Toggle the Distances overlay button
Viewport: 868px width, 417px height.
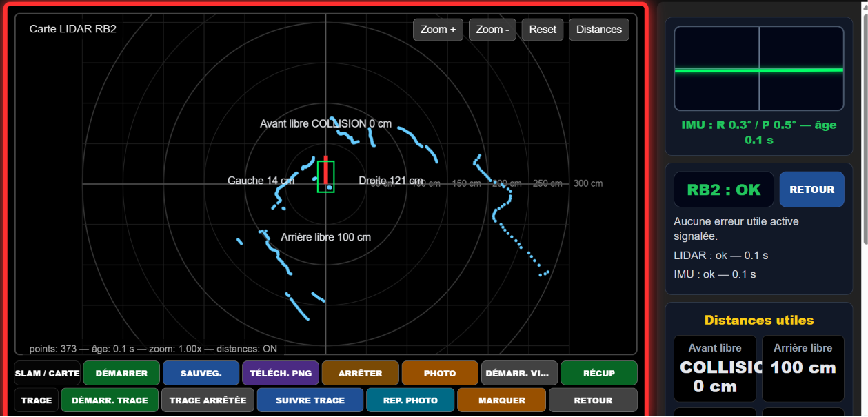tap(599, 30)
